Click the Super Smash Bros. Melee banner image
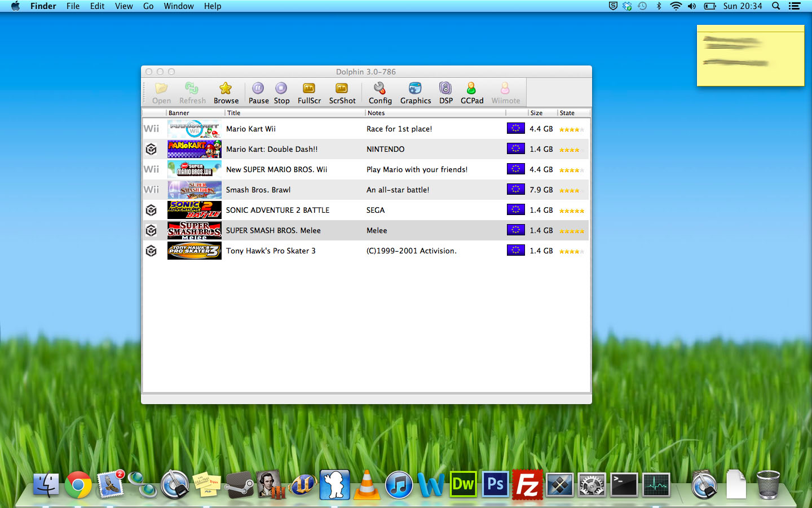812x508 pixels. tap(194, 230)
